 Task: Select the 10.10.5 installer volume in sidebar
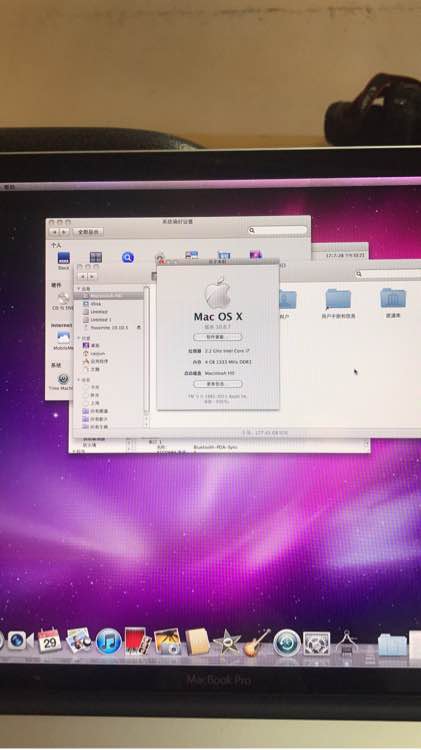pos(109,327)
